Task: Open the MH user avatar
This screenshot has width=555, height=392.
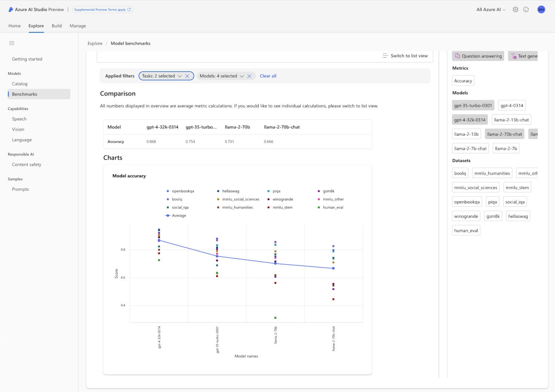Action: tap(541, 10)
